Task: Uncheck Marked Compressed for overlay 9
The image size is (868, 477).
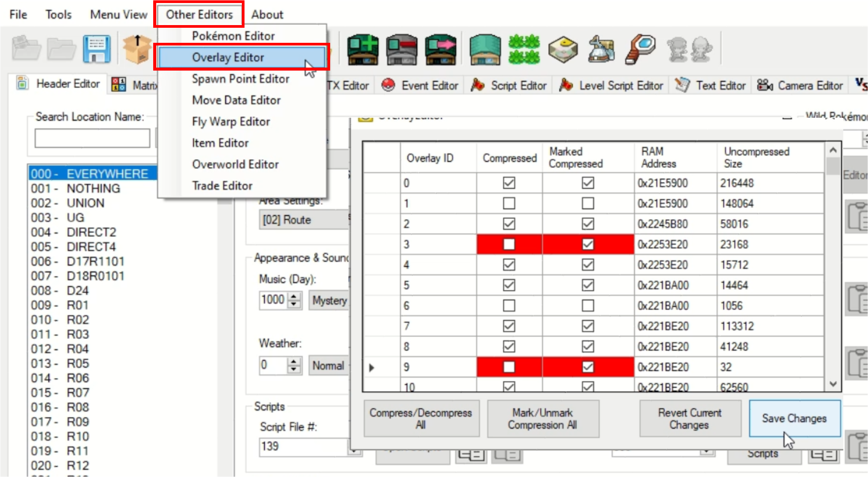Action: [x=588, y=367]
